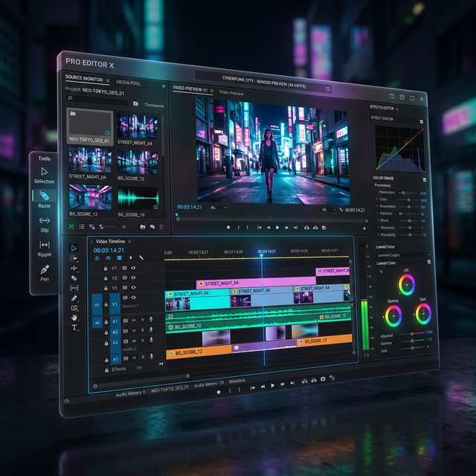Select the Video Preview (1) tab

tap(190, 89)
